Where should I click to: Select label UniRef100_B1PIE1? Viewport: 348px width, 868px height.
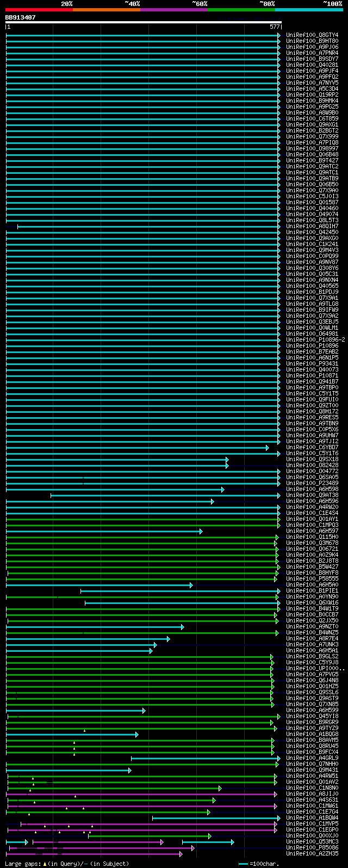click(x=312, y=590)
